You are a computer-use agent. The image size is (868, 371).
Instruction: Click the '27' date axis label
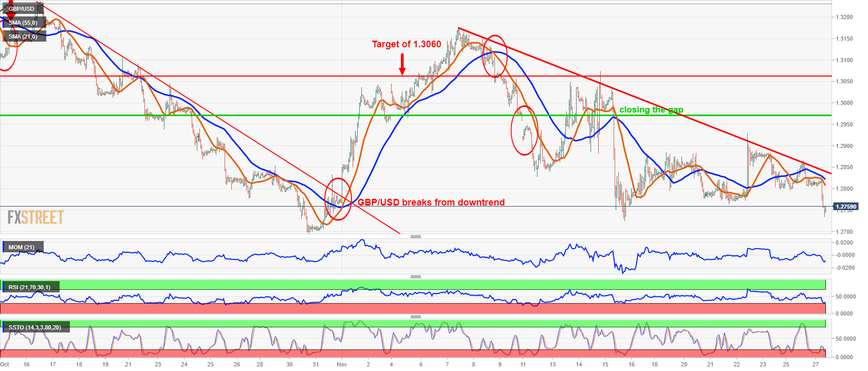click(x=816, y=364)
